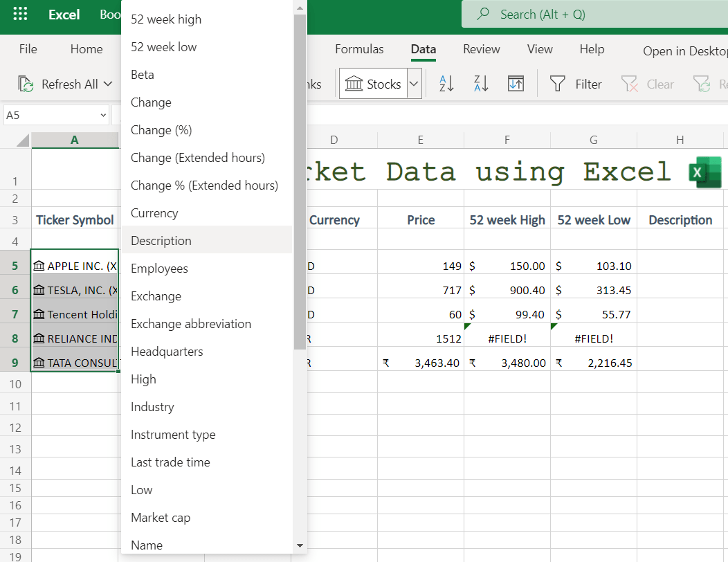Click the field list scrollbar down arrow
Screen dimensions: 728x562
[x=300, y=546]
